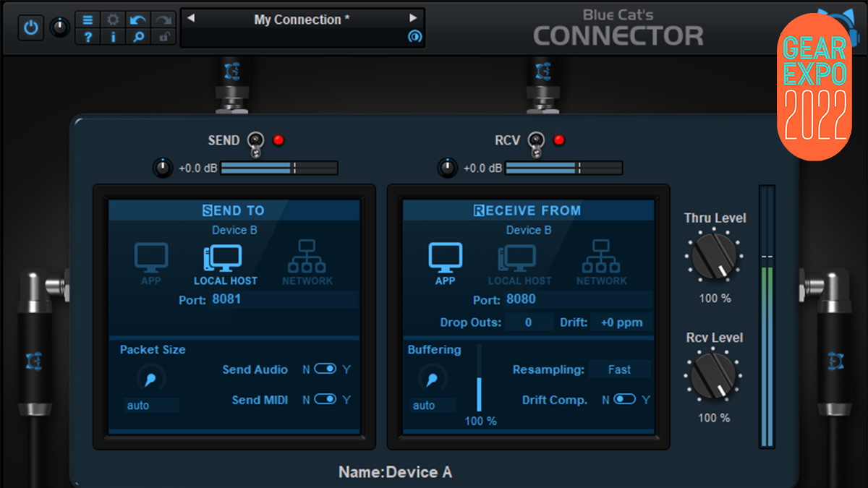Select NETWORK mode in Send To panel
868x488 pixels.
coord(307,264)
